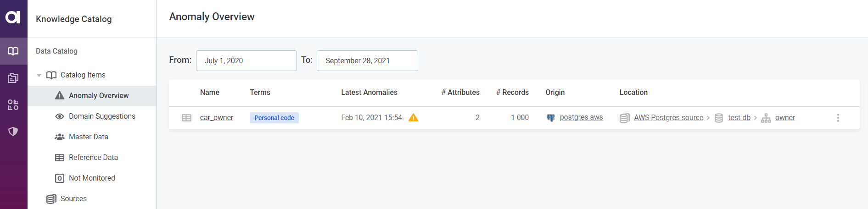868x209 pixels.
Task: Click the Ataccama logo icon
Action: point(13,17)
